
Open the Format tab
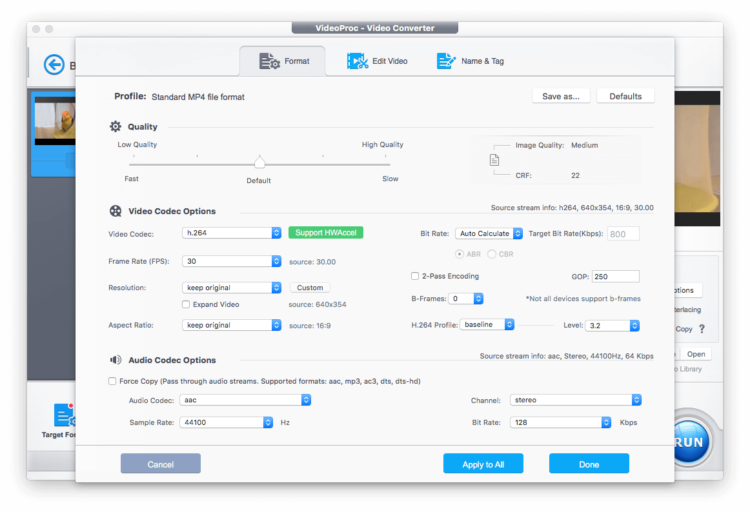283,61
